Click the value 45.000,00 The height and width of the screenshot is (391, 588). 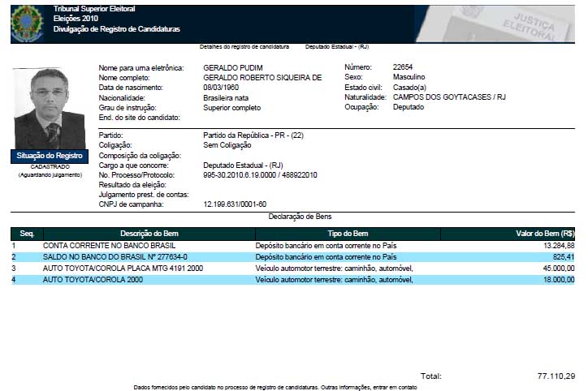point(559,269)
